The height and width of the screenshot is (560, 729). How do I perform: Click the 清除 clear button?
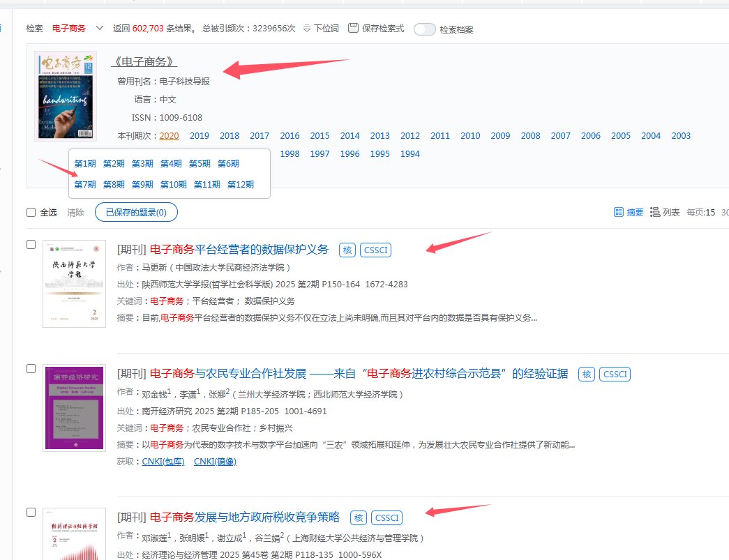[x=75, y=213]
